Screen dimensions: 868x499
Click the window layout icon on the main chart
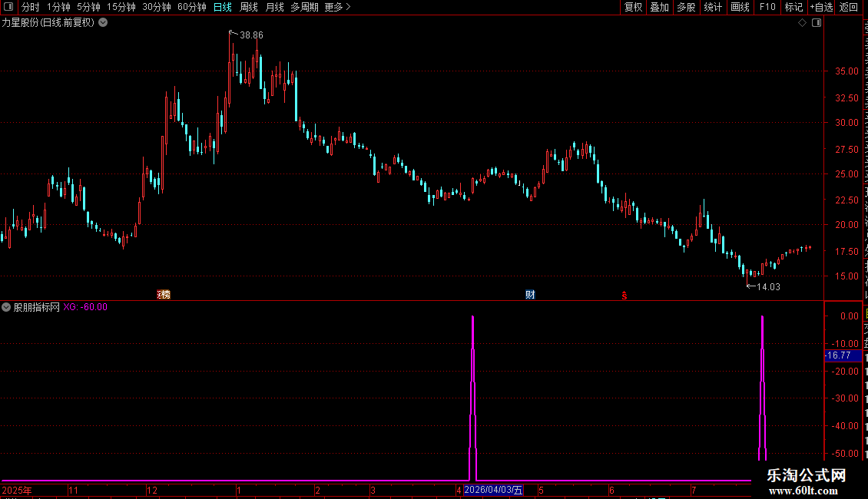pos(817,23)
